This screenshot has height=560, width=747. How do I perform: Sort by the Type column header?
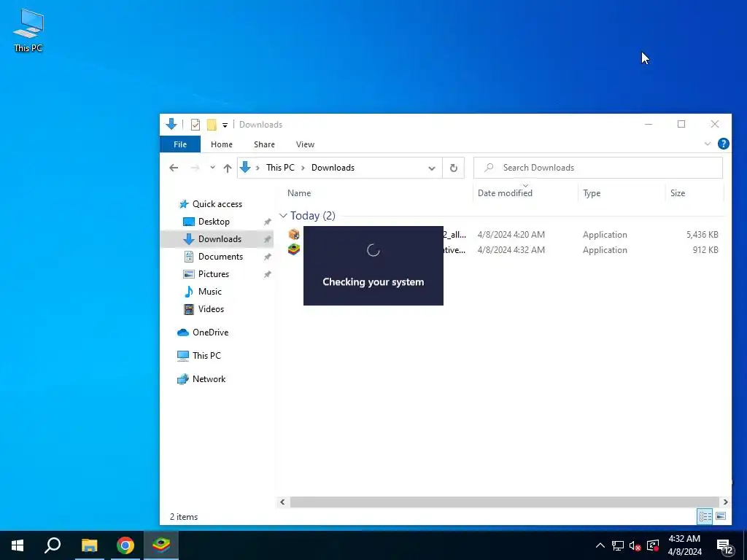point(592,193)
